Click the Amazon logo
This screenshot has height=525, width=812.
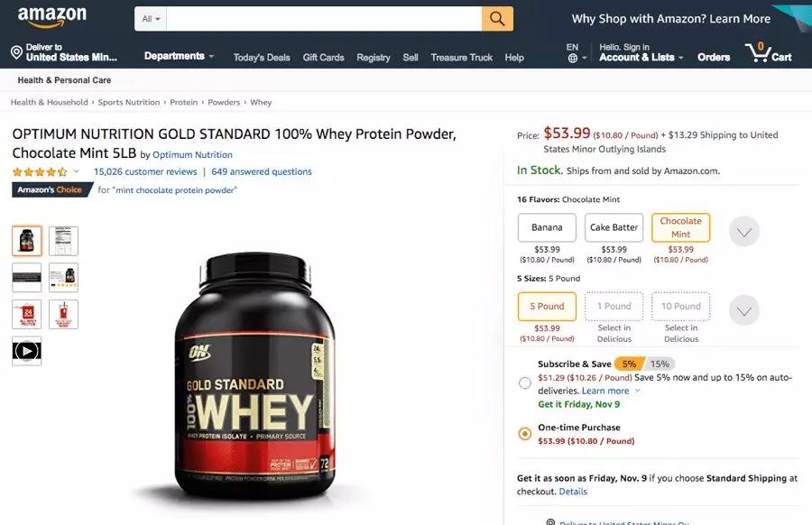[x=52, y=16]
